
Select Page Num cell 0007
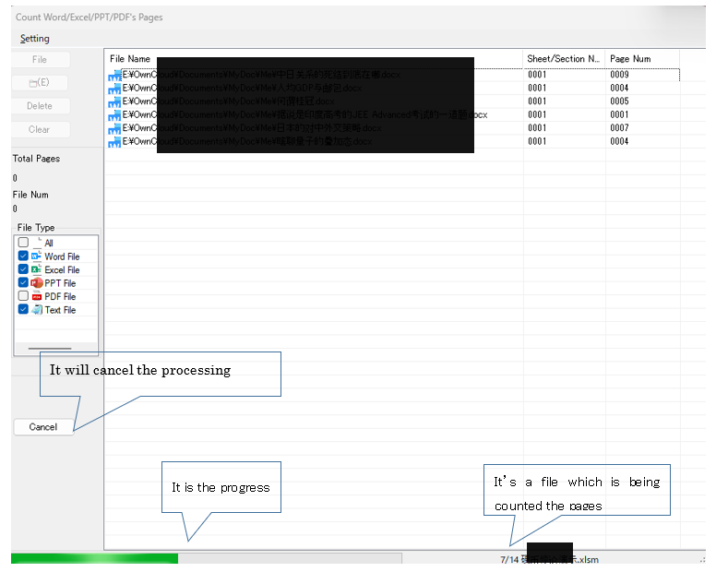(x=619, y=127)
